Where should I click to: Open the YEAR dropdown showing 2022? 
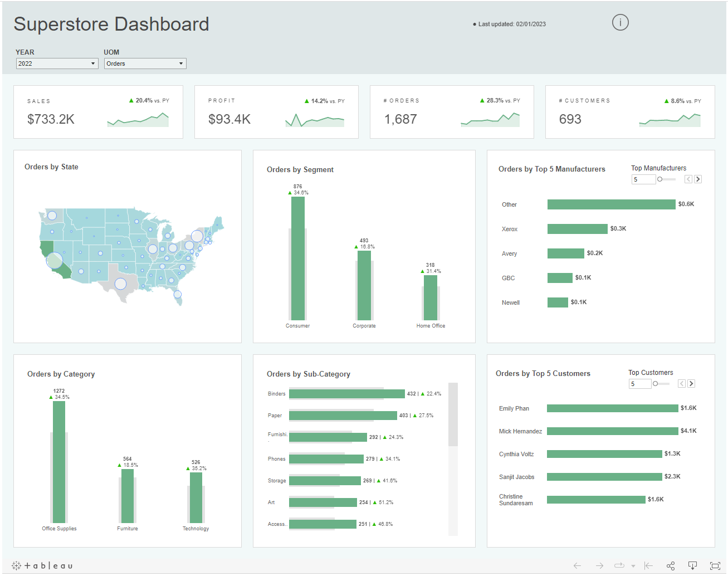click(x=57, y=64)
